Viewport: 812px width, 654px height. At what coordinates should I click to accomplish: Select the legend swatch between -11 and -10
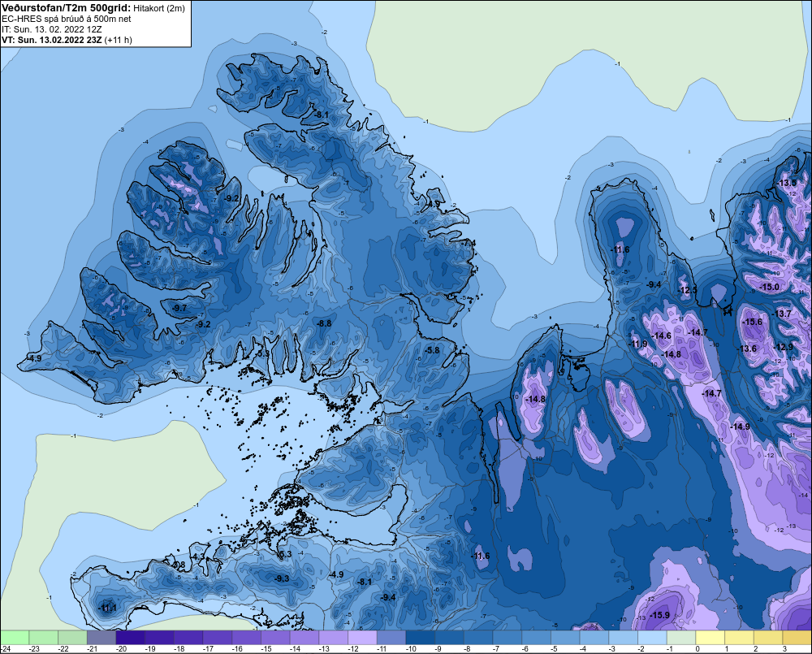click(391, 637)
